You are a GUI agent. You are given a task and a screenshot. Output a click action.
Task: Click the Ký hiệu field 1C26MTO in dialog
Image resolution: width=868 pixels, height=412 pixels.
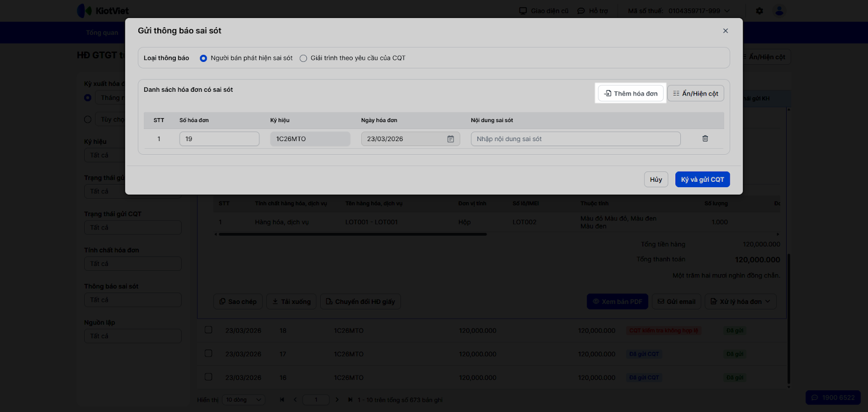click(x=310, y=139)
